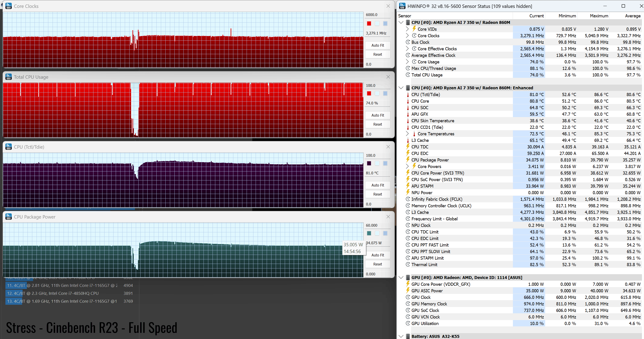Click HWiNFO icon in Total CPU Usage title

point(9,77)
